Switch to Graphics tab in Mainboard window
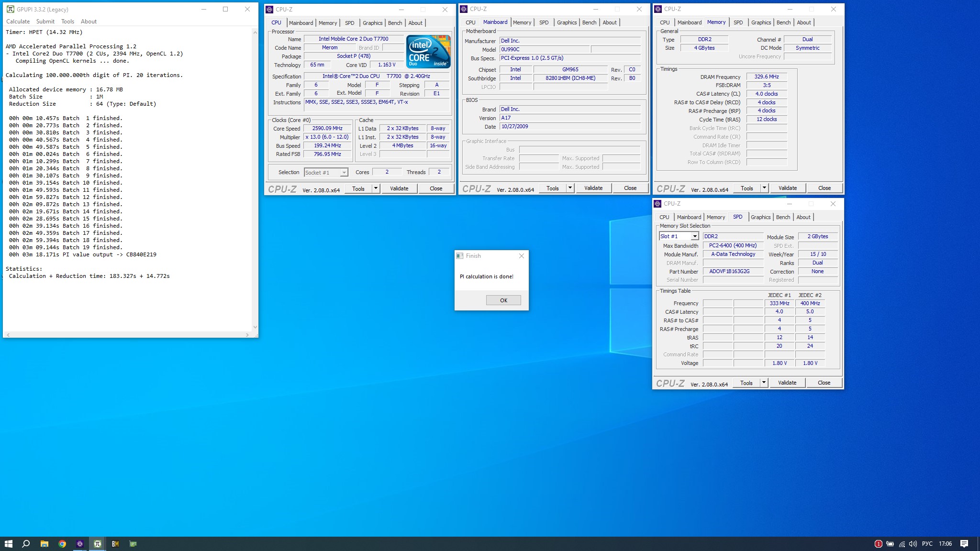980x551 pixels. (x=567, y=22)
